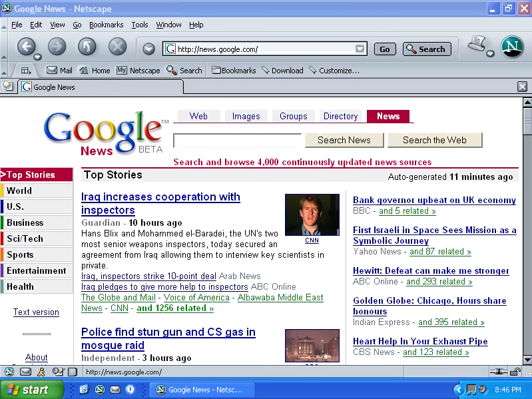The image size is (532, 399).
Task: Click the Search News button
Action: (344, 140)
